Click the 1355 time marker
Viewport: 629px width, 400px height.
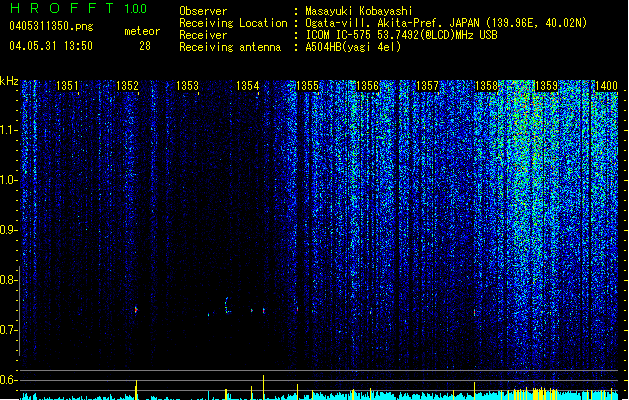coord(307,86)
